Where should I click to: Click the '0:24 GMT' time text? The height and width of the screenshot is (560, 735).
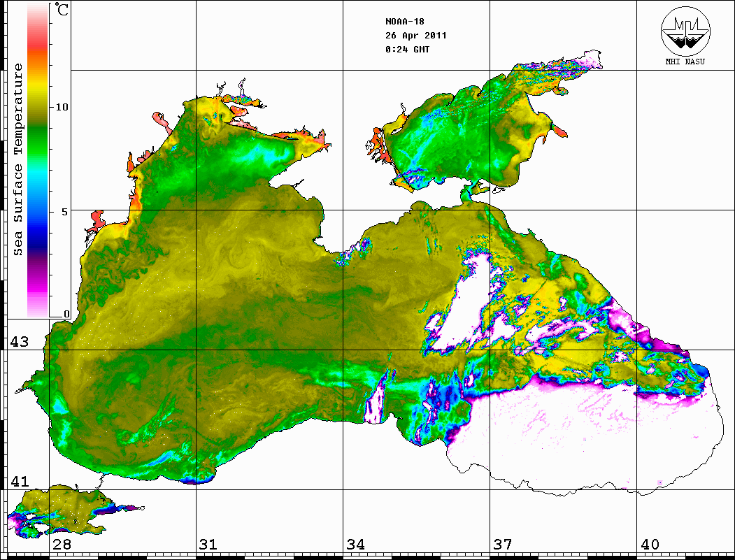pos(407,49)
